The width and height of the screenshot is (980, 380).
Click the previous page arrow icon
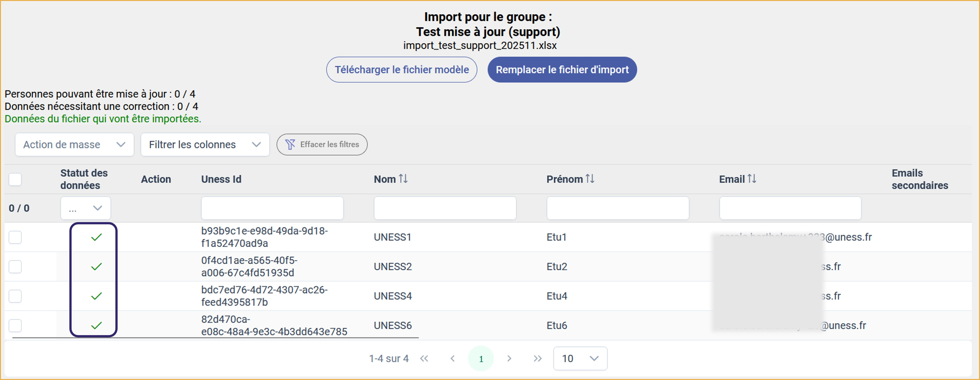(x=452, y=358)
